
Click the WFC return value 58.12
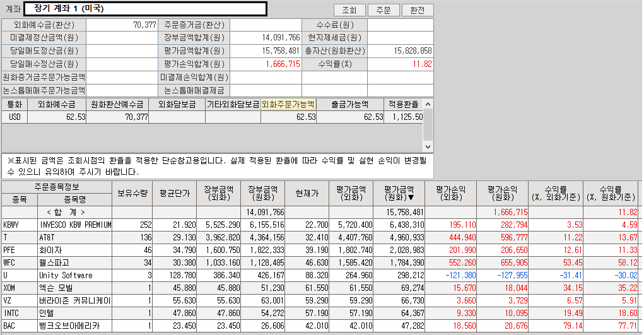628,262
